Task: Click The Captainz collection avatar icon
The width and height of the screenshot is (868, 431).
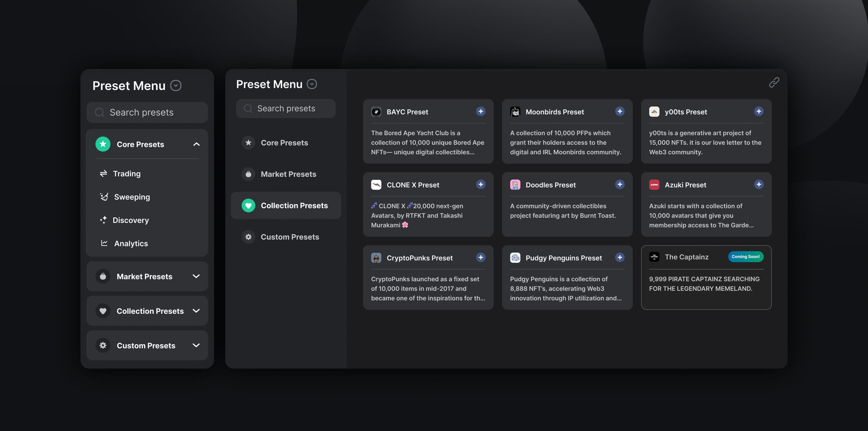Action: tap(654, 257)
